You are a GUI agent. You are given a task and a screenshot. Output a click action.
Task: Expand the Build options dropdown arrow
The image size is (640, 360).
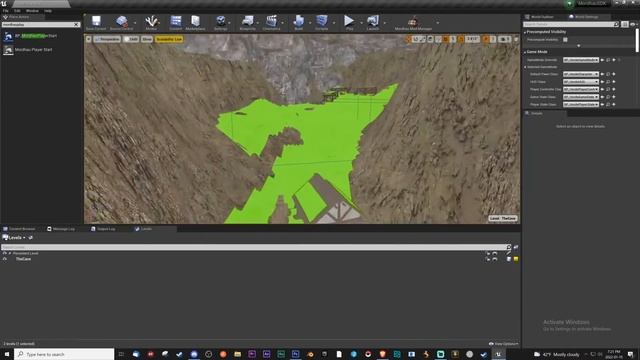[x=310, y=23]
